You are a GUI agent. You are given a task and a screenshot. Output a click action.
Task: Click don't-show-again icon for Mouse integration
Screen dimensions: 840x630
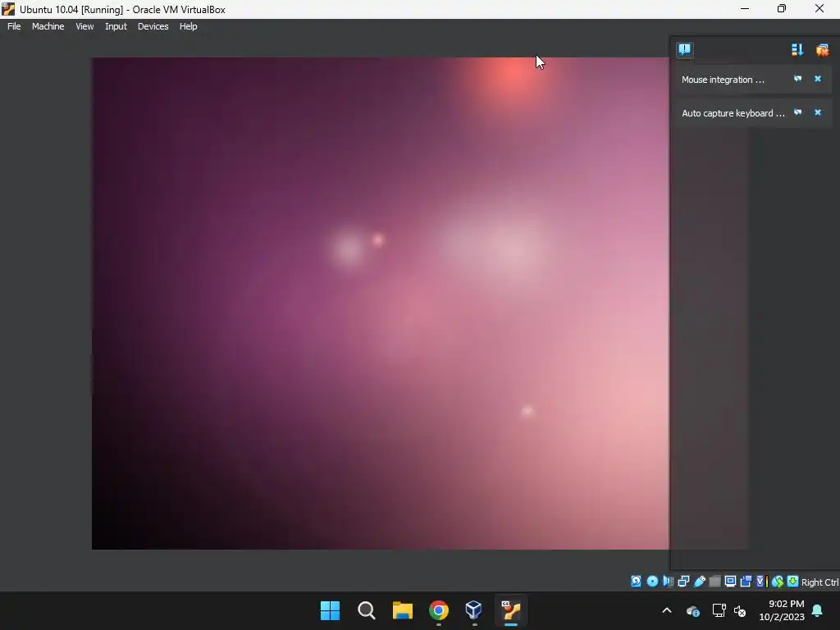pos(797,79)
